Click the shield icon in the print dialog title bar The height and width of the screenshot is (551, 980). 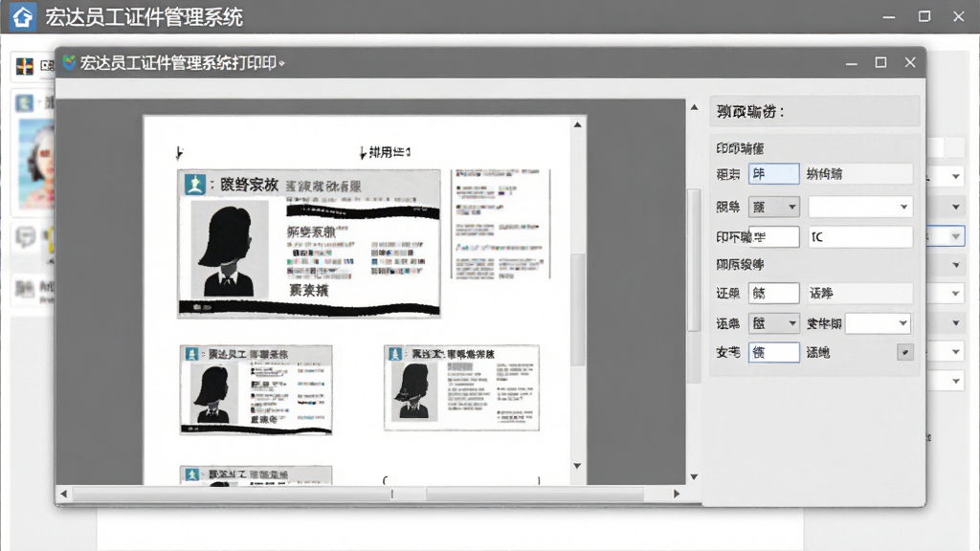[x=69, y=62]
